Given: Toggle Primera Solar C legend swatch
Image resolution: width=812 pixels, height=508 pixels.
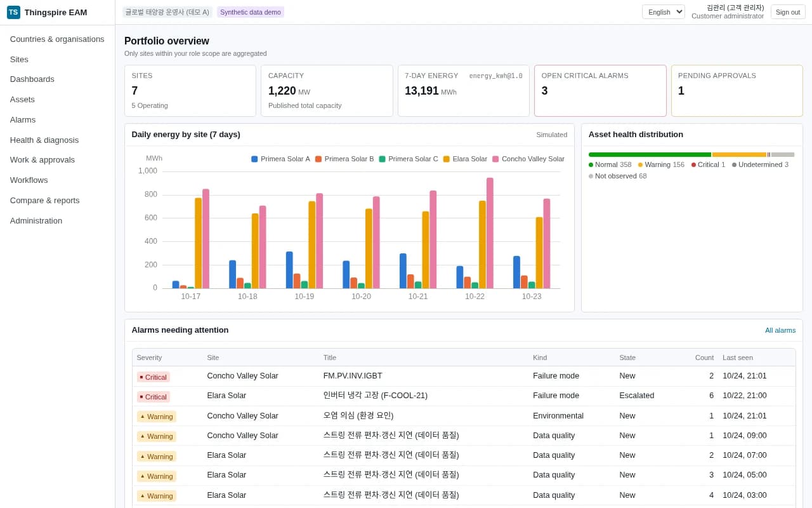Looking at the screenshot, I should click(383, 159).
